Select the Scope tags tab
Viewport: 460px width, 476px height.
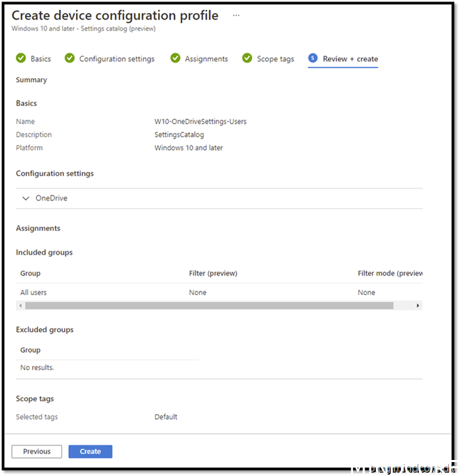pyautogui.click(x=276, y=59)
